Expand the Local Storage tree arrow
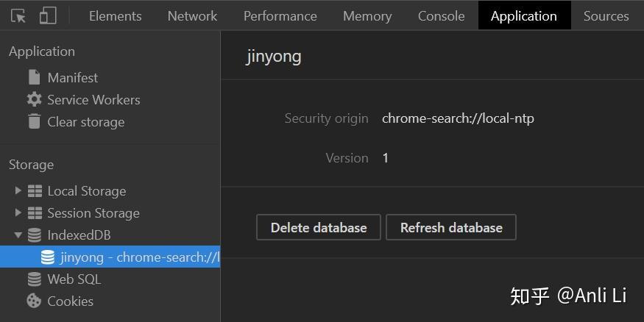Viewport: 644px width, 322px height. (18, 191)
